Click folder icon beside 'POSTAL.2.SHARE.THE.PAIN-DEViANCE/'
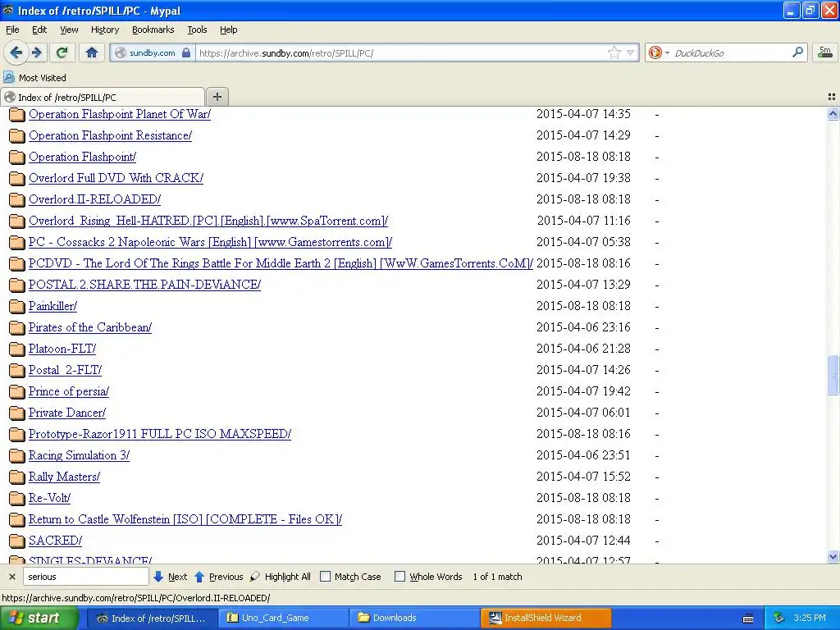Viewport: 840px width, 630px height. (x=17, y=285)
